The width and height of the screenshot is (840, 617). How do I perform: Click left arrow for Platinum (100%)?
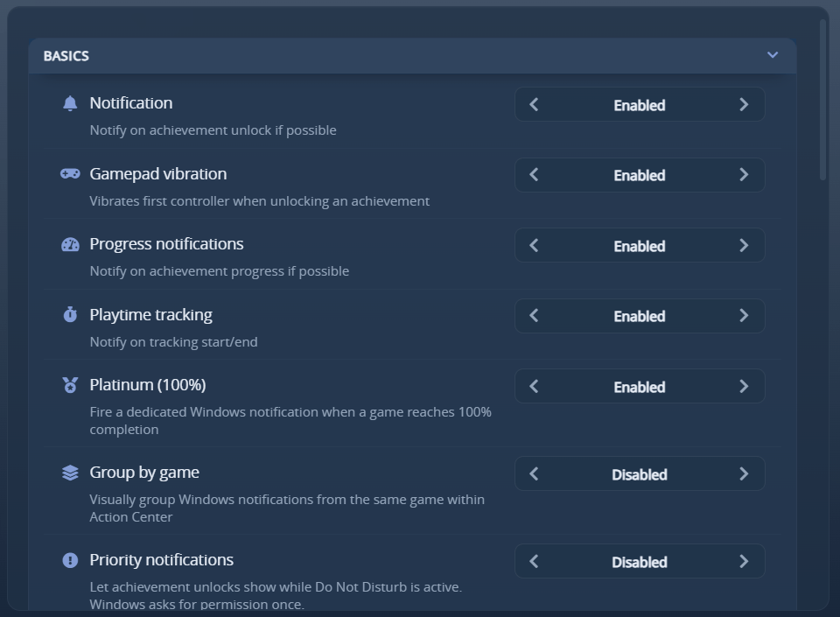coord(534,386)
